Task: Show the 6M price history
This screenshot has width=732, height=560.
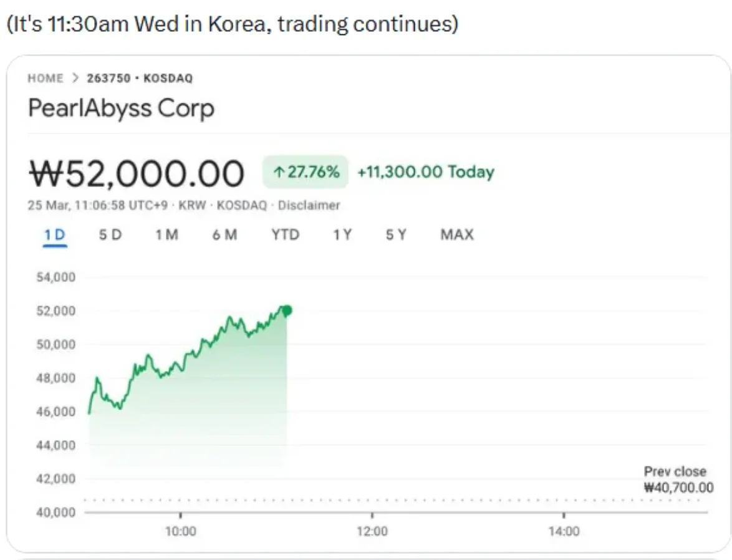Action: coord(224,235)
